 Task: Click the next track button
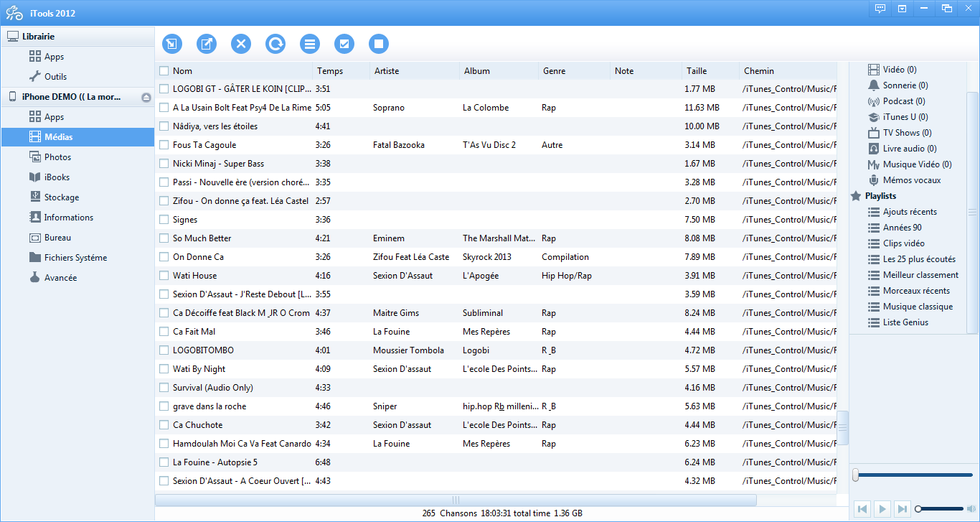click(903, 509)
